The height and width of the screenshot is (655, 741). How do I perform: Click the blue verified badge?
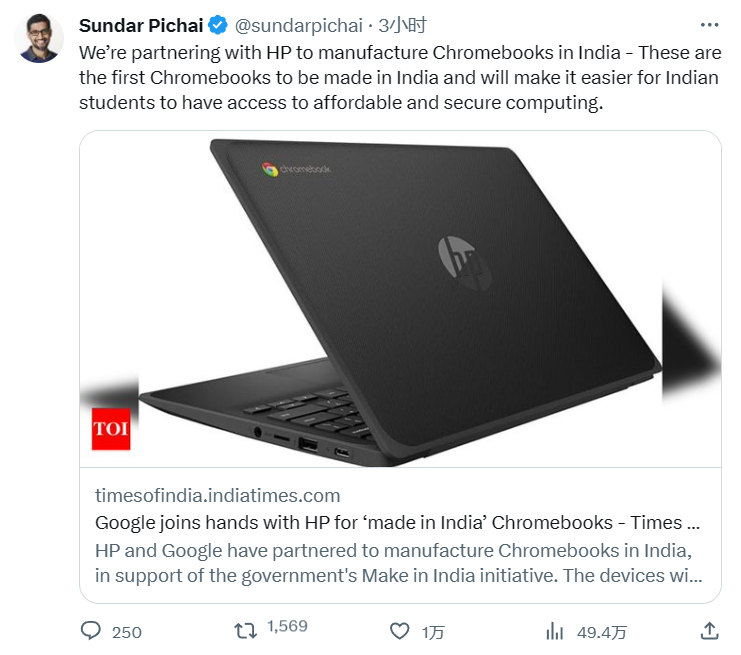217,25
